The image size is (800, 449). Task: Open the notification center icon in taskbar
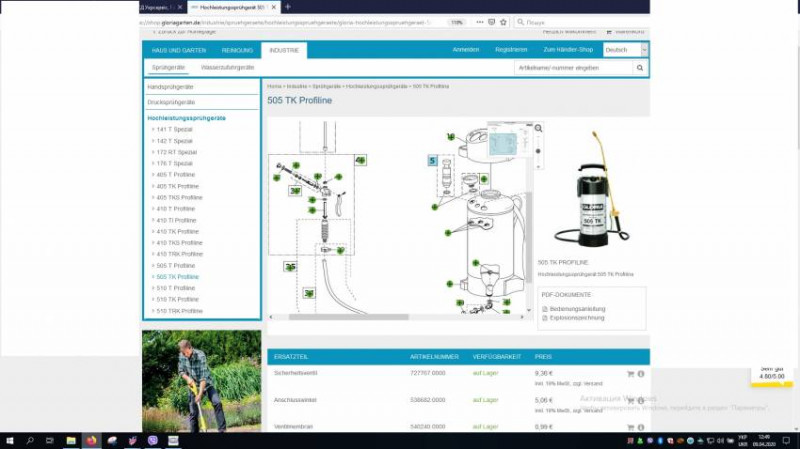tap(786, 440)
